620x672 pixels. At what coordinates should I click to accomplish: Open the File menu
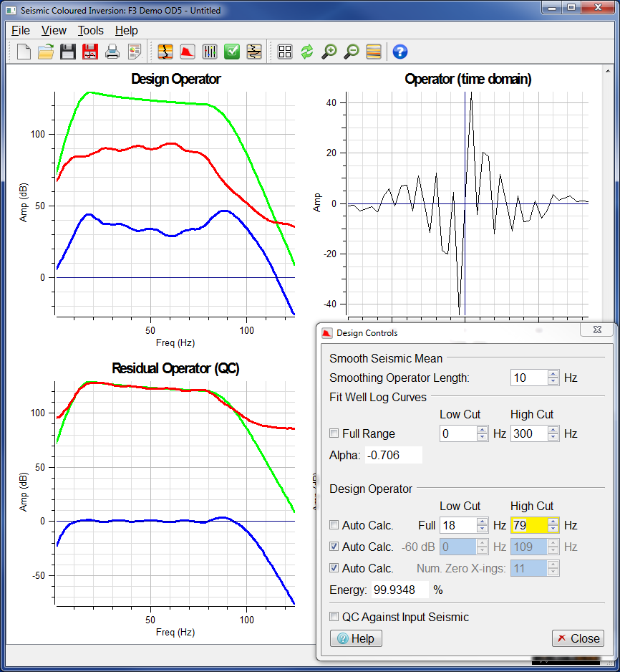coord(21,30)
